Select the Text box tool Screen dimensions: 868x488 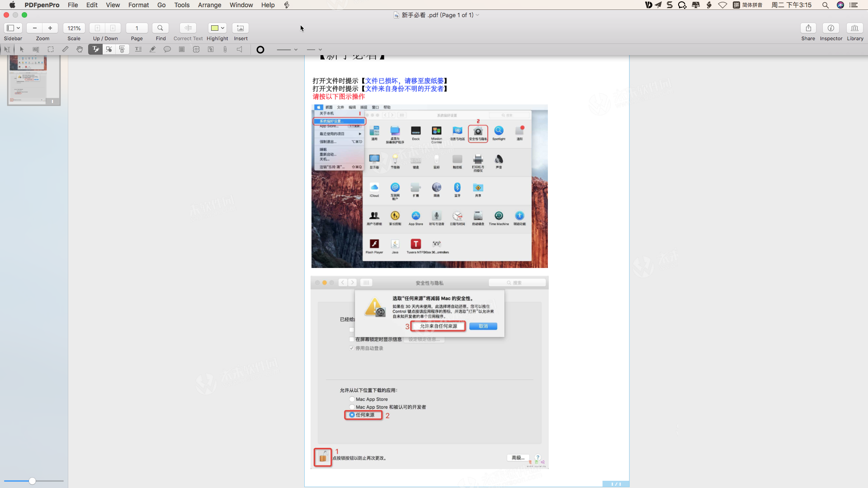[x=138, y=50]
